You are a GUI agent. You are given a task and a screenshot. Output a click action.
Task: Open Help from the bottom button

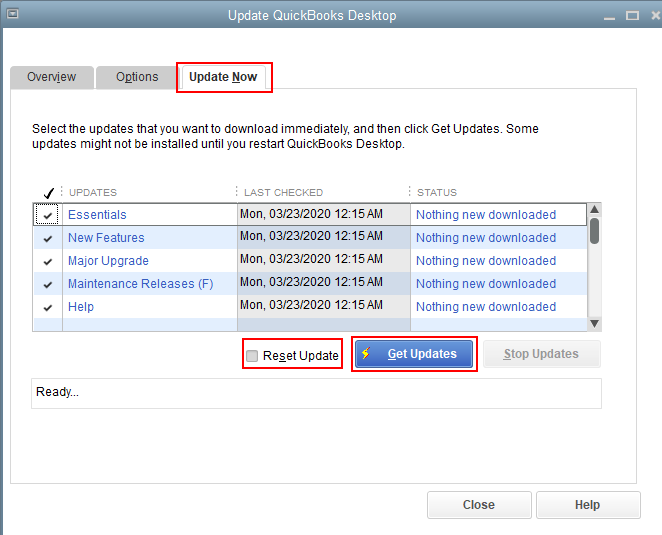click(x=588, y=505)
